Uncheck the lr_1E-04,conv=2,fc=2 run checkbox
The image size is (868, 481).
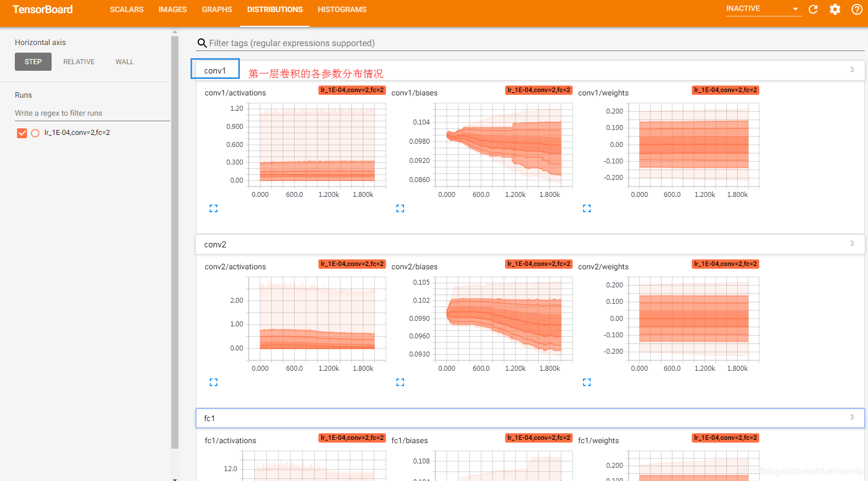pyautogui.click(x=22, y=133)
